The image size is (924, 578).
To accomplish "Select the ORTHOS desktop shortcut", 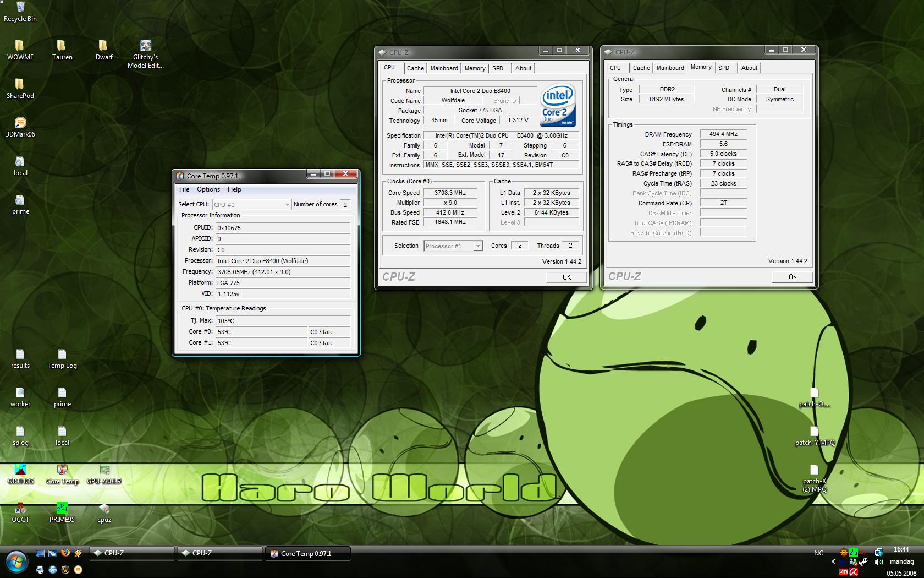I will pos(20,474).
